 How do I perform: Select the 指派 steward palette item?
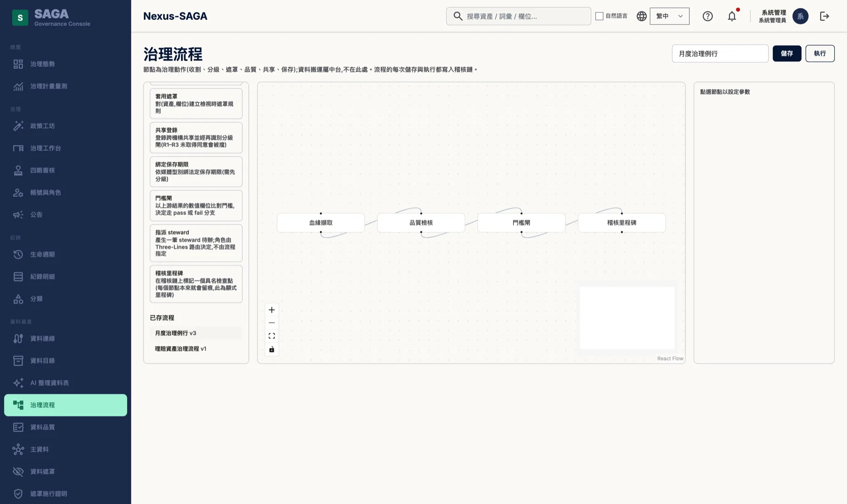[196, 243]
